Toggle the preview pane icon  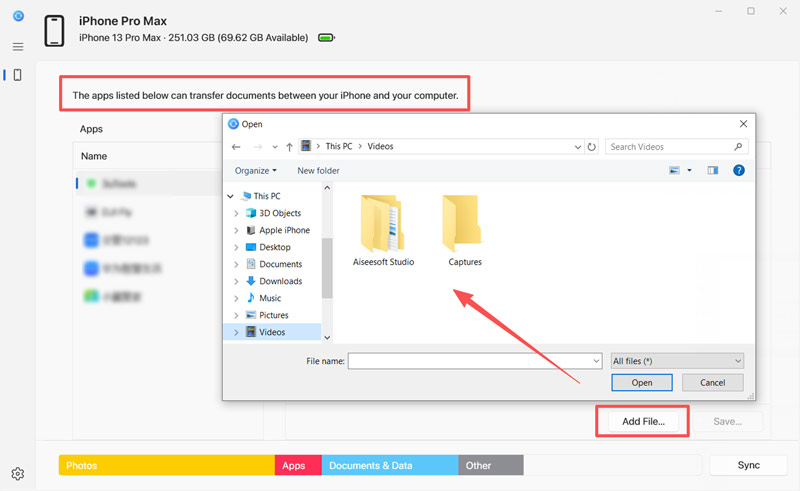point(713,170)
